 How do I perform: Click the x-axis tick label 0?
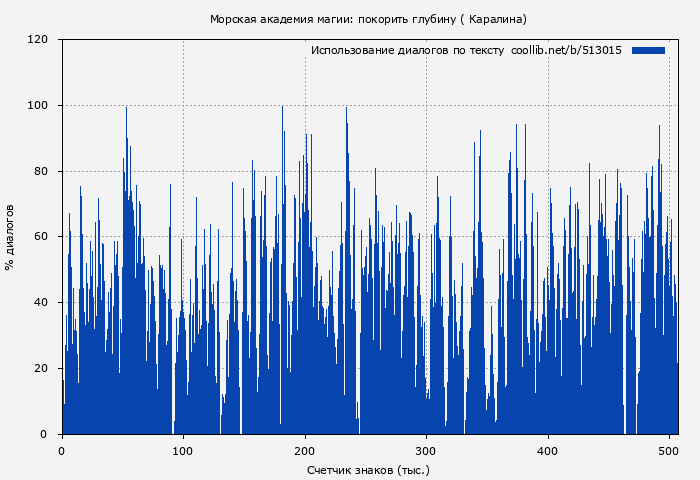[62, 451]
